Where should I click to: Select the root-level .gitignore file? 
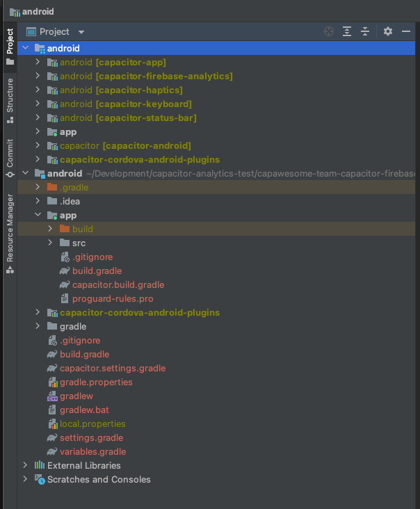(x=80, y=340)
